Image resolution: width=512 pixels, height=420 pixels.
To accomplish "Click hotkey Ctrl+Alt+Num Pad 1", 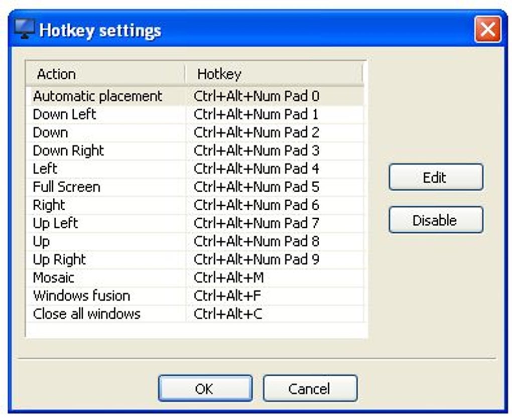I will pyautogui.click(x=255, y=114).
